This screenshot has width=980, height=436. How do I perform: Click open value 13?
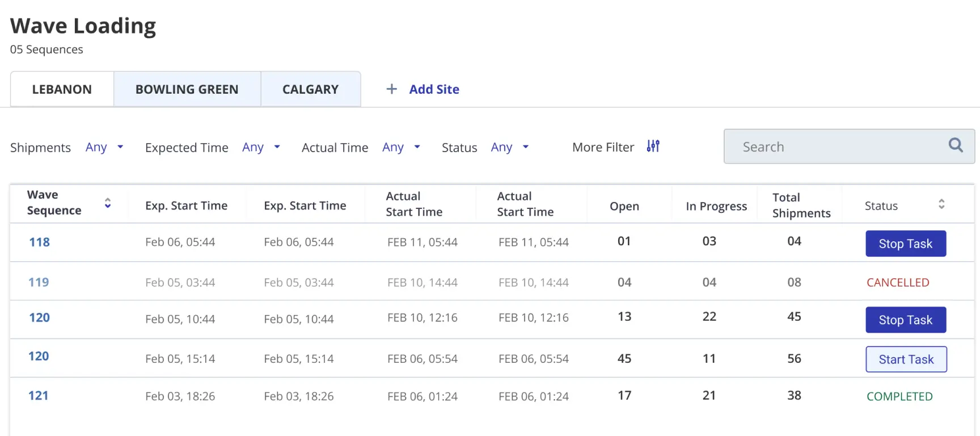pos(624,316)
